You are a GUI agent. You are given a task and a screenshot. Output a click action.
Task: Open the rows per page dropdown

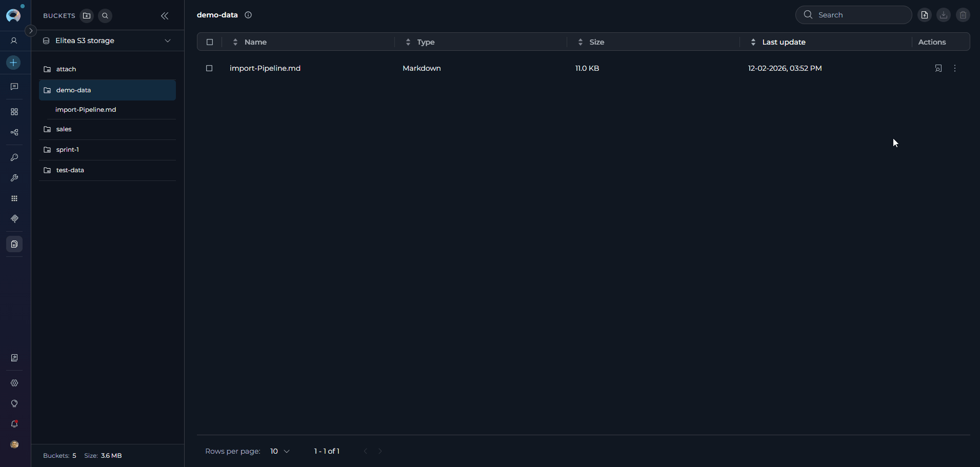click(x=280, y=451)
